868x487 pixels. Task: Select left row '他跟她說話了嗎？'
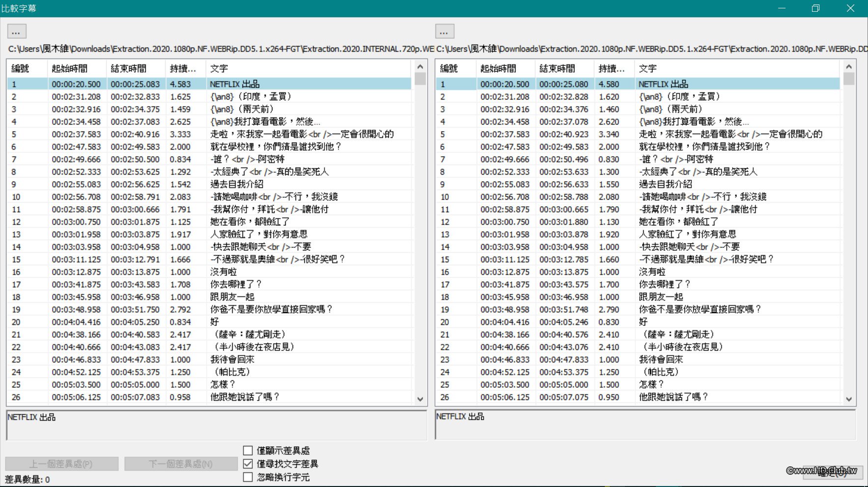click(209, 397)
